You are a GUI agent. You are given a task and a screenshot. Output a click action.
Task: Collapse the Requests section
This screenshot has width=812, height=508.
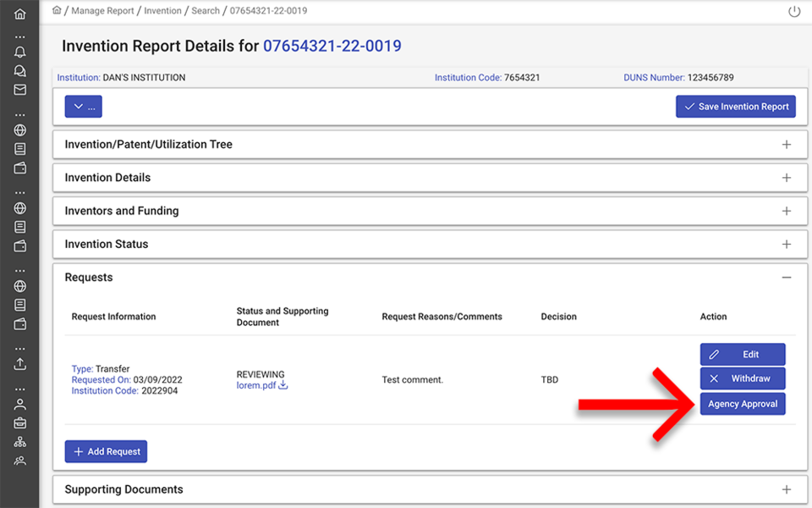click(787, 277)
